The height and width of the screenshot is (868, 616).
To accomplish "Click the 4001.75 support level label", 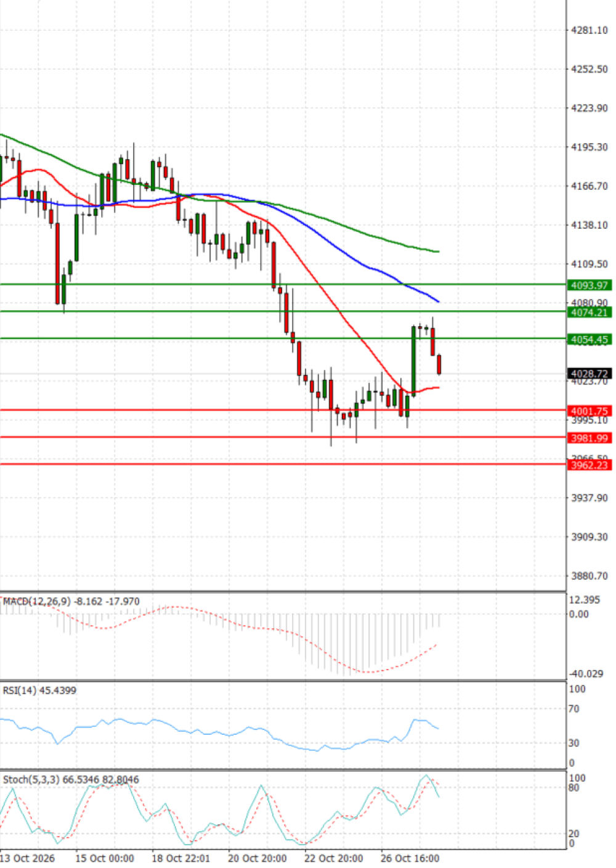I will coord(589,411).
